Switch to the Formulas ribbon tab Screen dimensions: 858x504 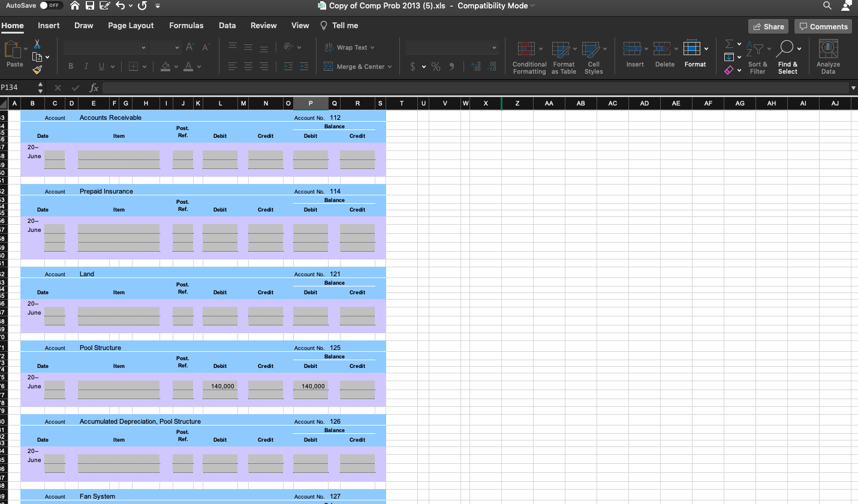186,26
